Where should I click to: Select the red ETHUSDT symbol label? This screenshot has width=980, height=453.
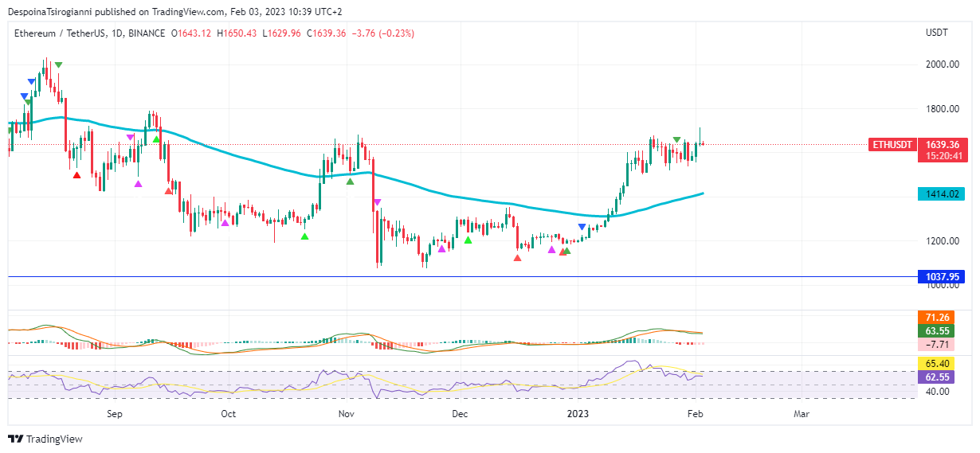point(891,145)
